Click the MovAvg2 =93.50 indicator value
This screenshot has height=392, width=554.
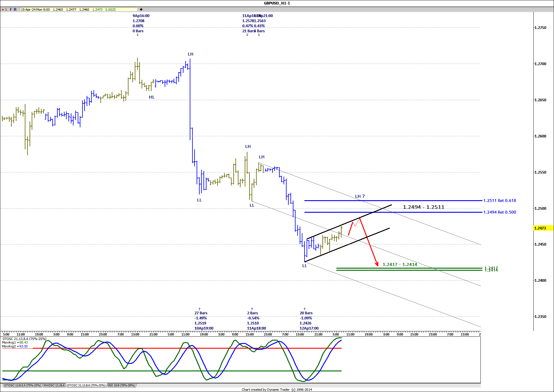[x=15, y=347]
